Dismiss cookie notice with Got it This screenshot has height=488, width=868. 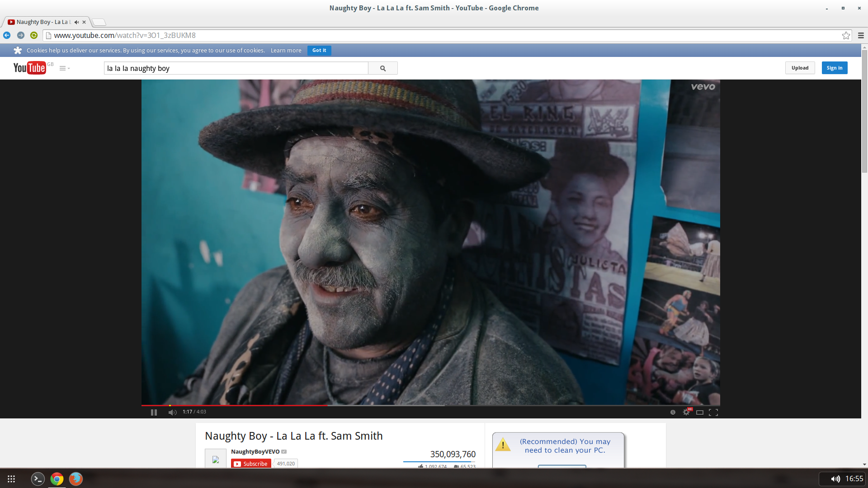[x=319, y=50]
